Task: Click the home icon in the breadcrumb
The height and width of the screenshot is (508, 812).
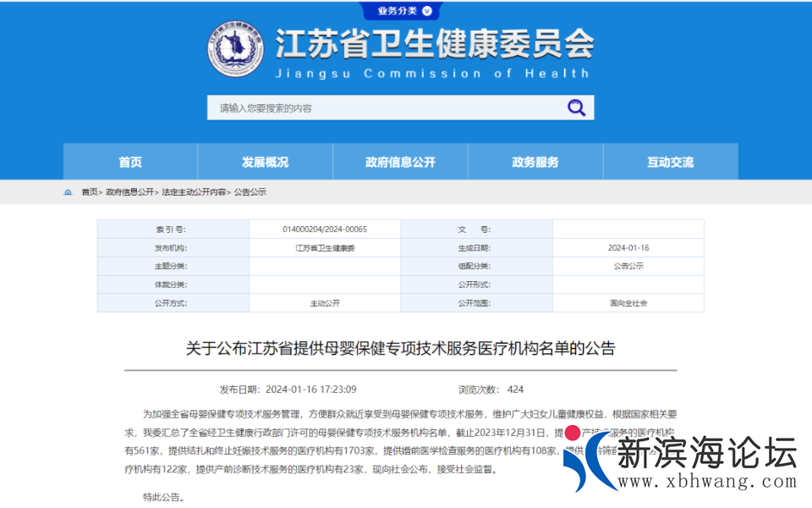Action: [x=69, y=192]
